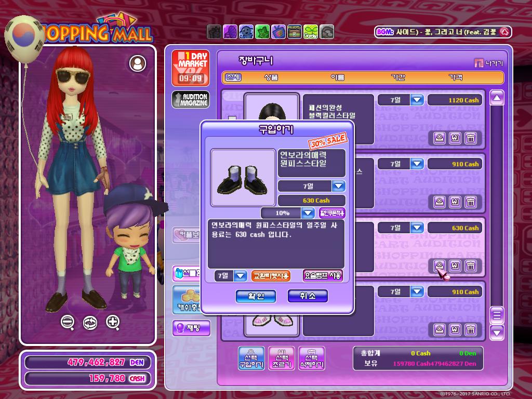The width and height of the screenshot is (532, 399).
Task: Click the 상품 column header
Action: (x=271, y=77)
